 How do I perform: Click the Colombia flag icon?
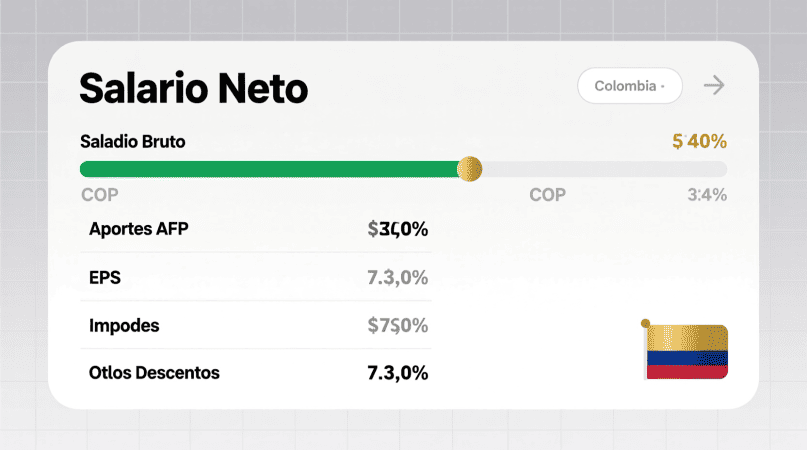(687, 351)
